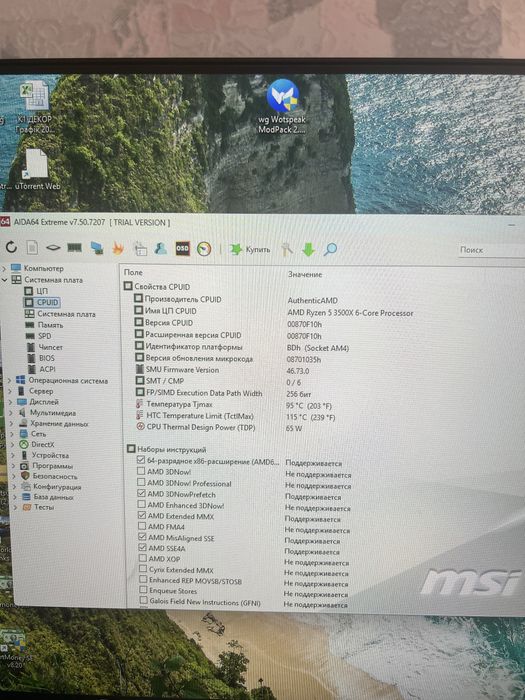This screenshot has width=525, height=700.
Task: Click checkbox beside AMD FMA4
Action: coord(142,526)
